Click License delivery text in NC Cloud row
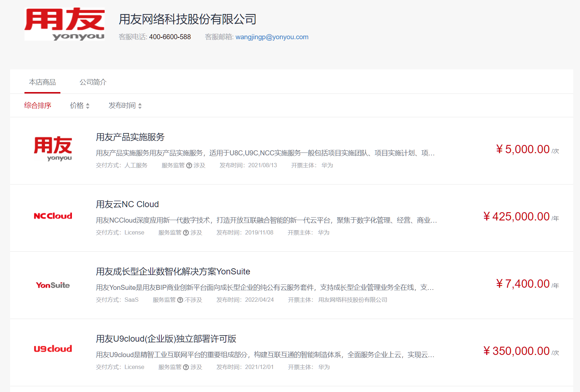The width and height of the screenshot is (580, 392). 134,233
